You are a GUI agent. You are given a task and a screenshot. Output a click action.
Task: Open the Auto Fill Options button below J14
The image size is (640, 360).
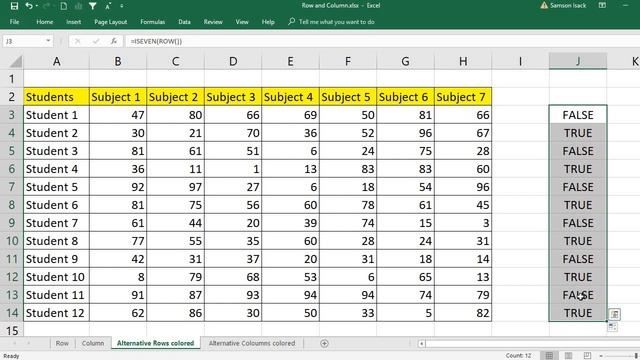pyautogui.click(x=612, y=327)
